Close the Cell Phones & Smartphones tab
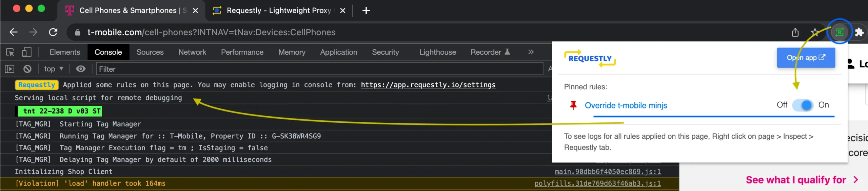868x191 pixels. click(195, 11)
